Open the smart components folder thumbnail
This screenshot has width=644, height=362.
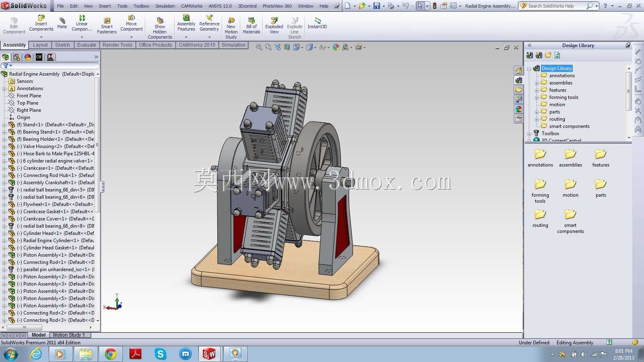click(x=570, y=221)
